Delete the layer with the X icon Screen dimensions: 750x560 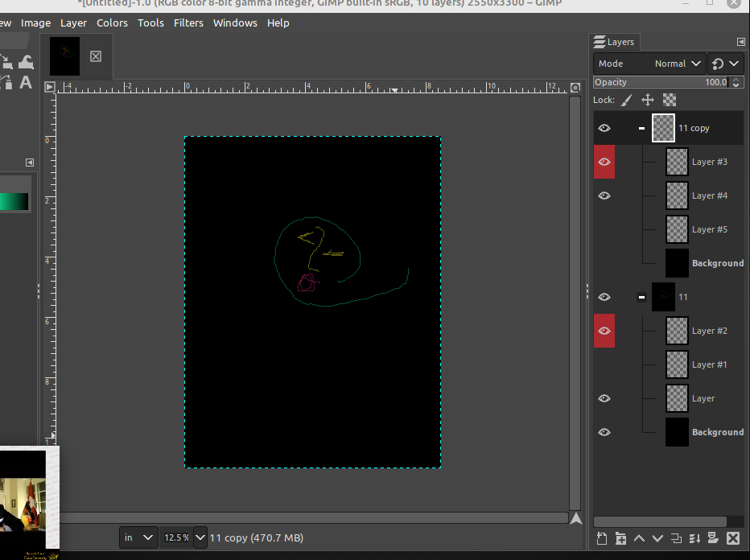click(x=732, y=538)
